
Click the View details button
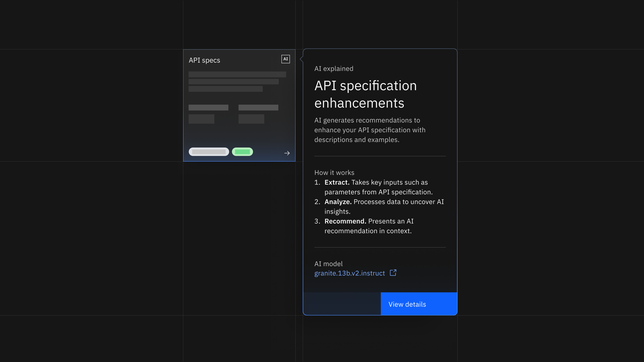[419, 304]
